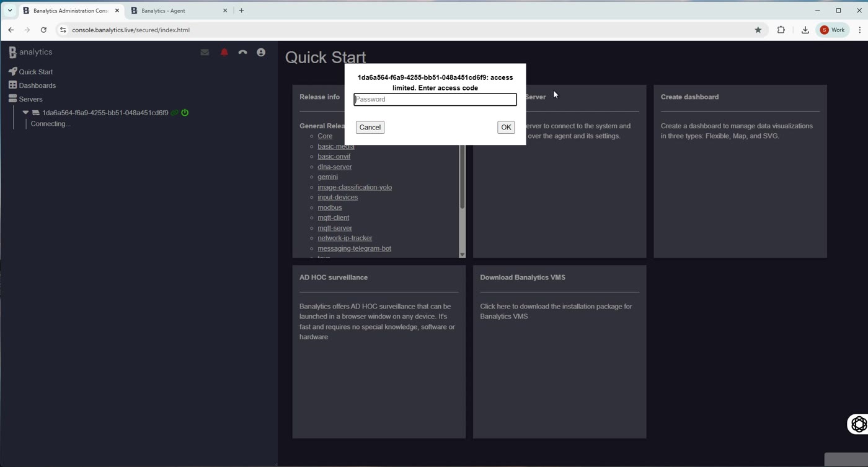Open Quick Start in sidebar

(x=36, y=72)
